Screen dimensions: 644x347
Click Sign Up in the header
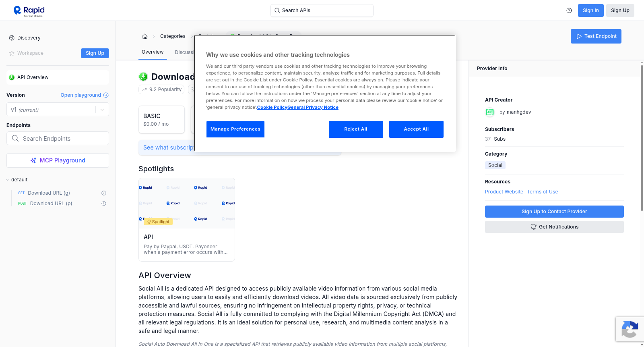(x=620, y=10)
